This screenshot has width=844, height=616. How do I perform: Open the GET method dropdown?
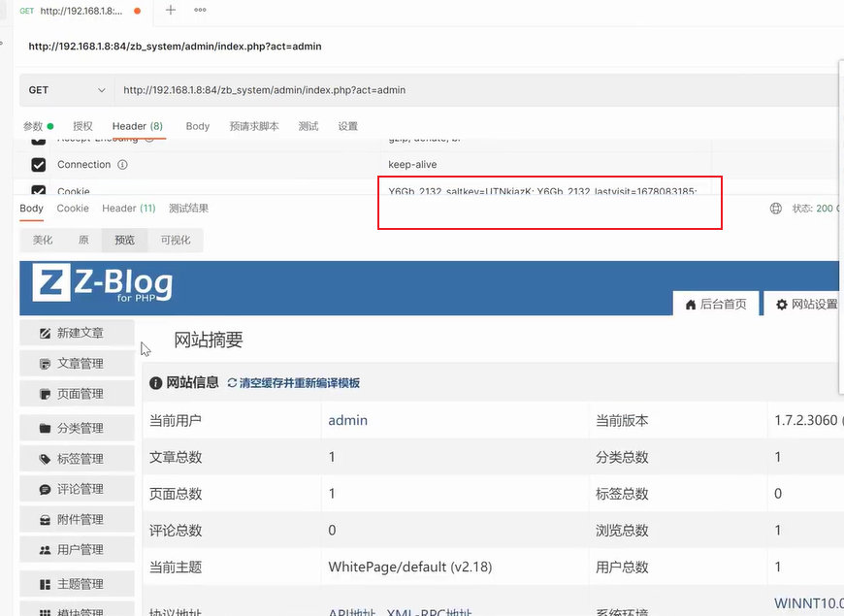67,90
